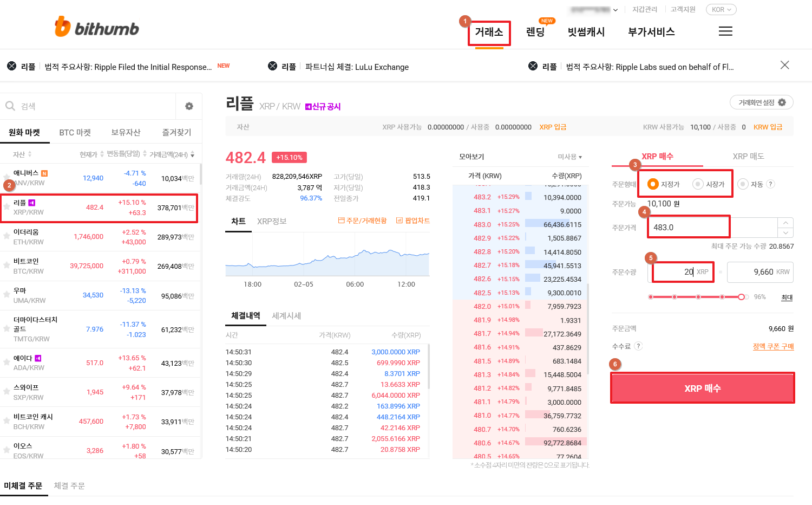The height and width of the screenshot is (505, 812).
Task: Click the Ripple icon beside LuLu Exchange news
Action: 273,66
